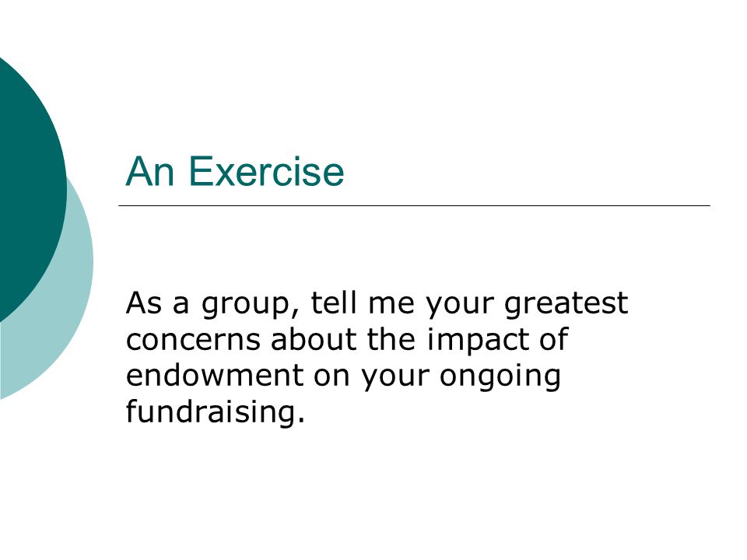The height and width of the screenshot is (560, 747).
Task: Click the word 'As' starting the paragraph
Action: (x=143, y=303)
